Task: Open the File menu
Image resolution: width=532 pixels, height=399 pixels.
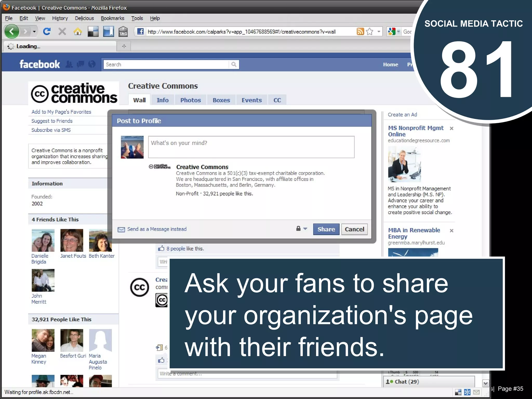Action: coord(9,18)
